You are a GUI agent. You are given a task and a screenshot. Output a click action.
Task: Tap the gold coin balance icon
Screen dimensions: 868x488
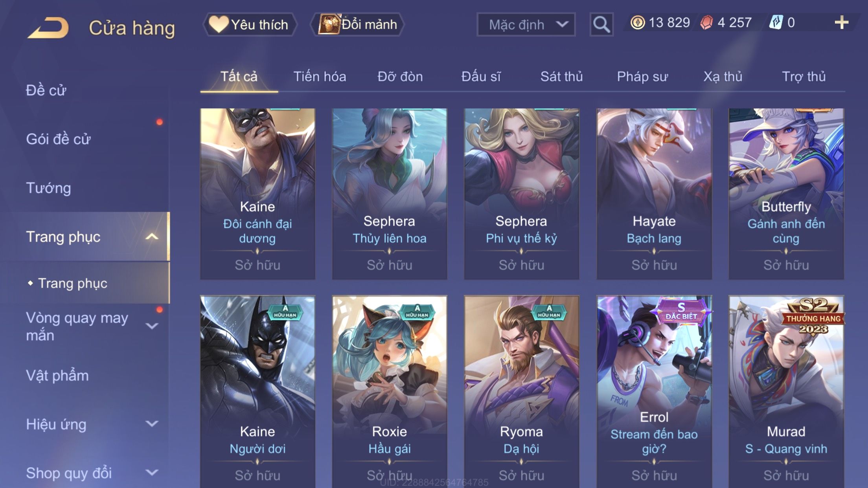pyautogui.click(x=638, y=22)
